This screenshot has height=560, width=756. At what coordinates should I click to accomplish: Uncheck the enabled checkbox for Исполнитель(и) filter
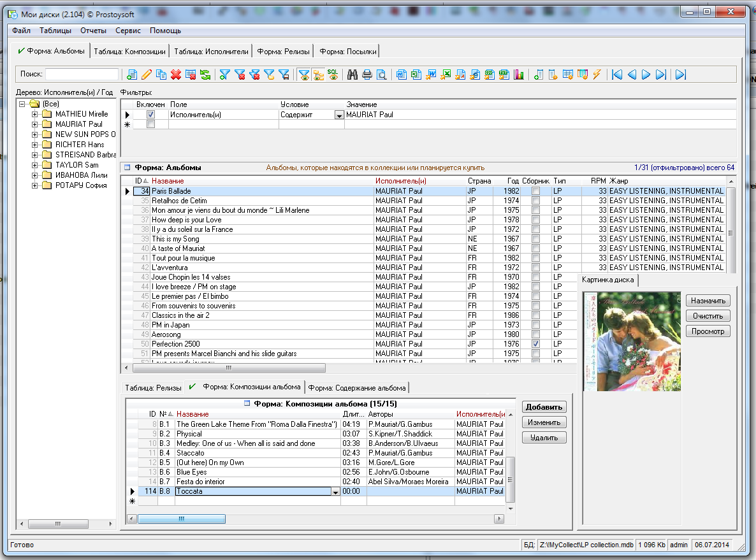(x=150, y=115)
